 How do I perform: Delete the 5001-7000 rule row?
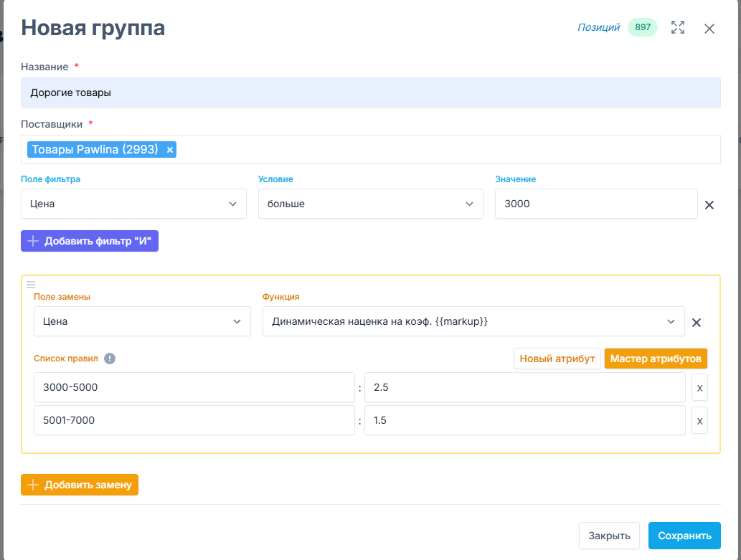[699, 421]
